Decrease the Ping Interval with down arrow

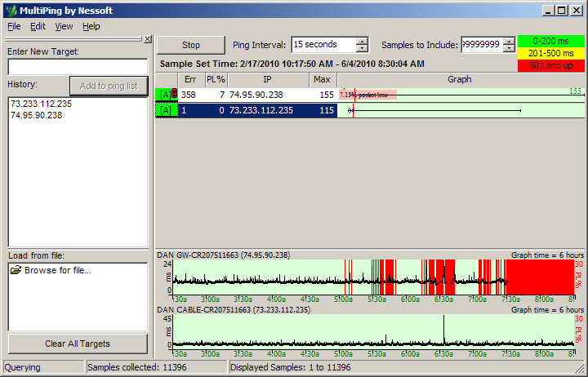pos(362,49)
